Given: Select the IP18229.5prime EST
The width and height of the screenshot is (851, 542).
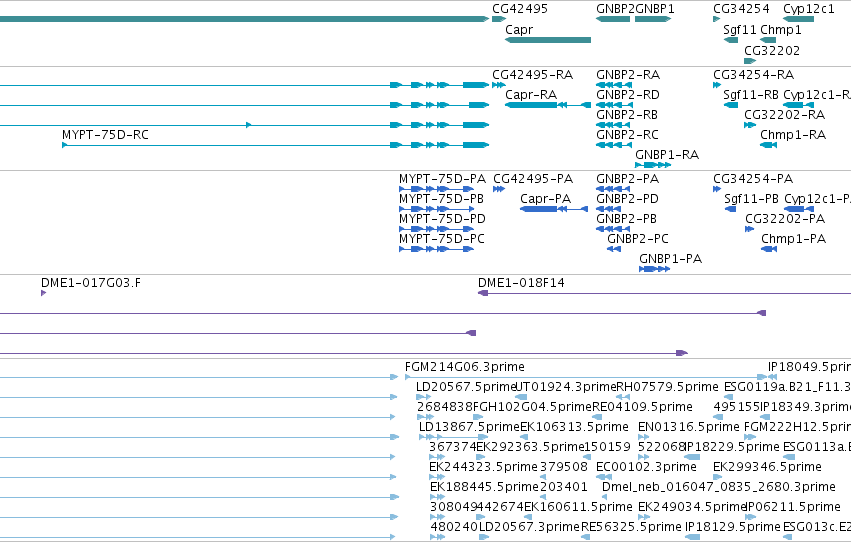Looking at the screenshot, I should coord(692,457).
